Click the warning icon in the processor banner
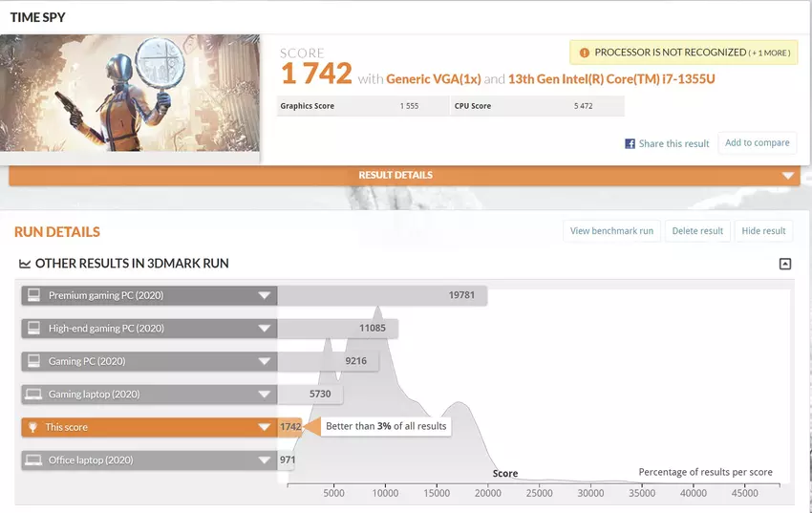812x513 pixels. [583, 53]
